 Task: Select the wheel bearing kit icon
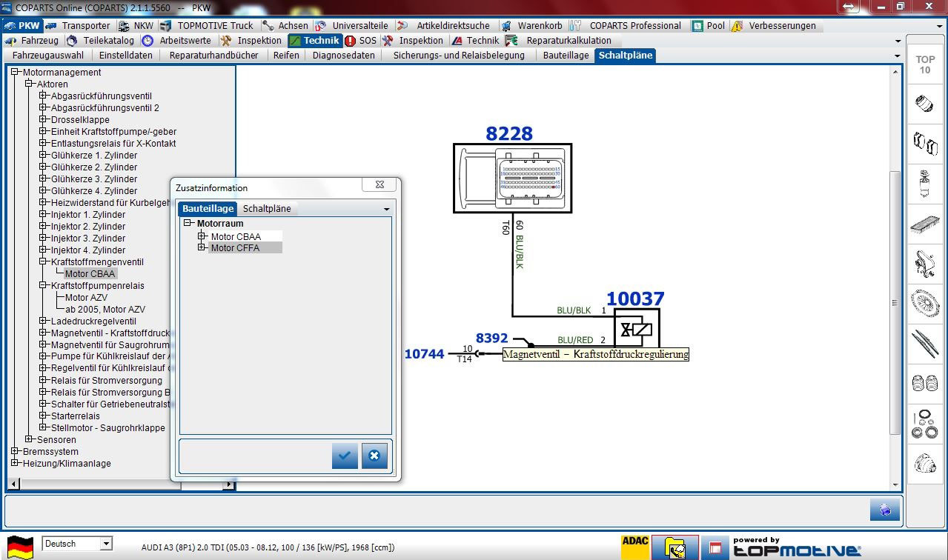click(x=924, y=424)
